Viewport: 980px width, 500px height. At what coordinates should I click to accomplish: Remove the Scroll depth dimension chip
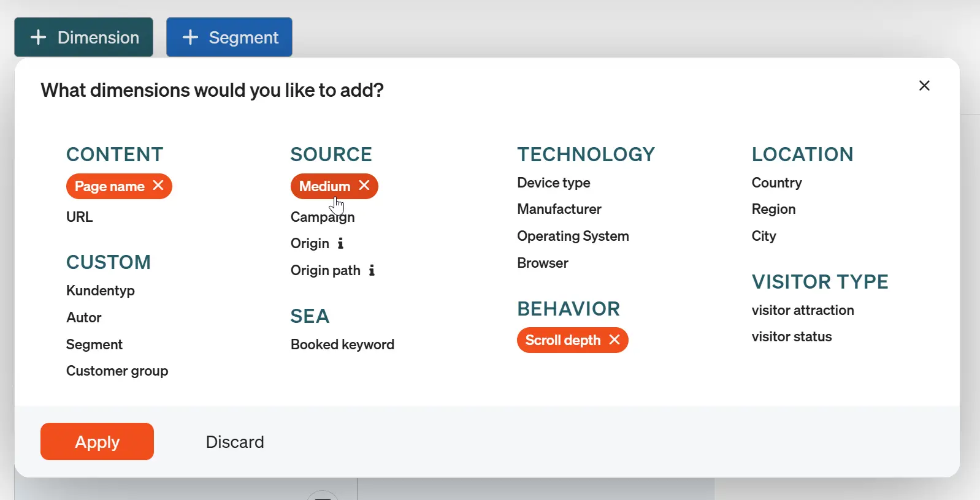coord(614,340)
